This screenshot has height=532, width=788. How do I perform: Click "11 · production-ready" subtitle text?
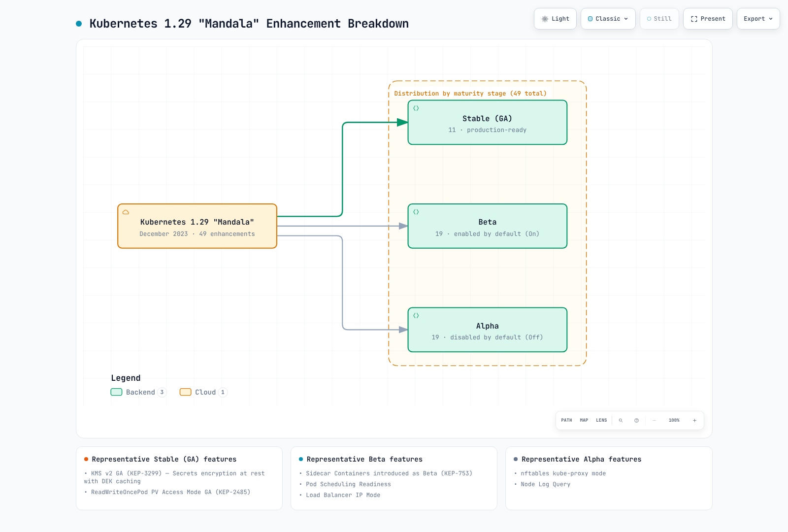click(x=487, y=130)
